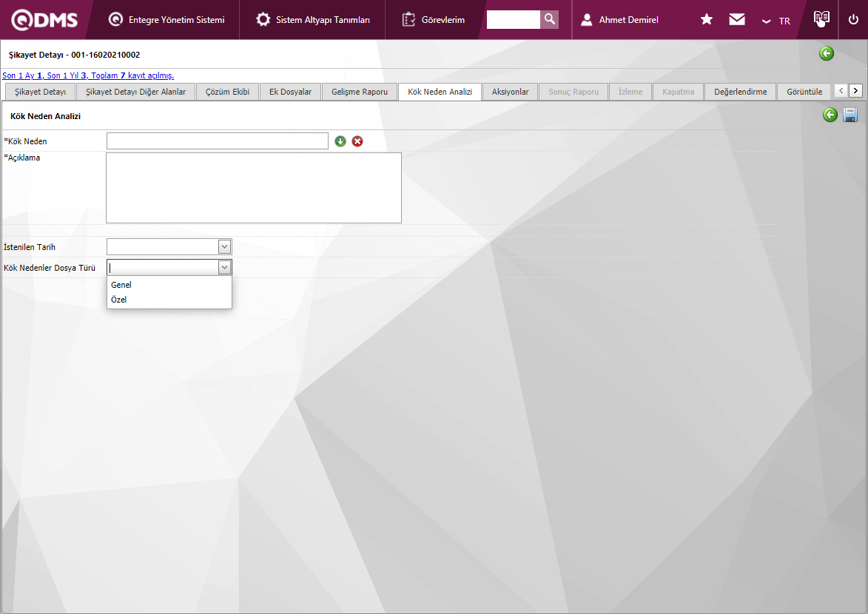Collapse the Kök Nedenler Dosya Türü dropdown arrow
Screen dimensions: 868x614
224,268
